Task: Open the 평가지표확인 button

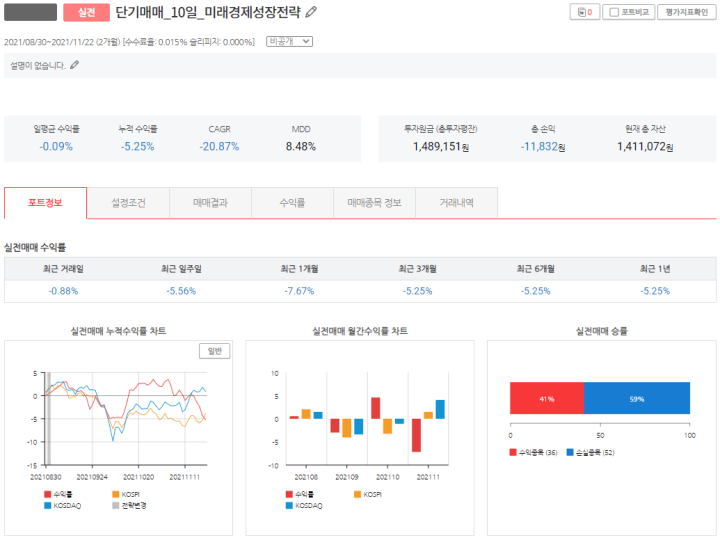Action: (686, 12)
